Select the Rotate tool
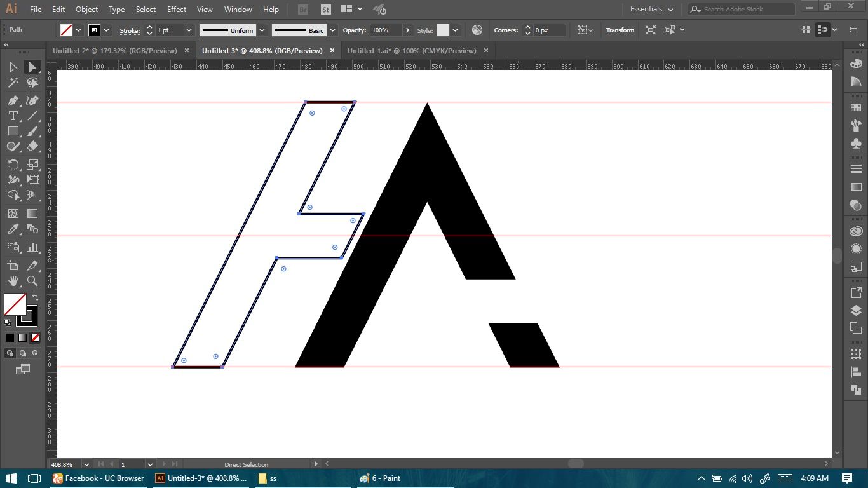The height and width of the screenshot is (488, 868). (13, 165)
